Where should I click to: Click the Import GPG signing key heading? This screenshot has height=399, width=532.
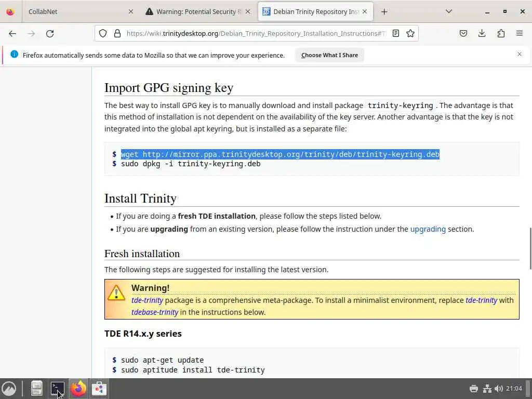(x=169, y=88)
